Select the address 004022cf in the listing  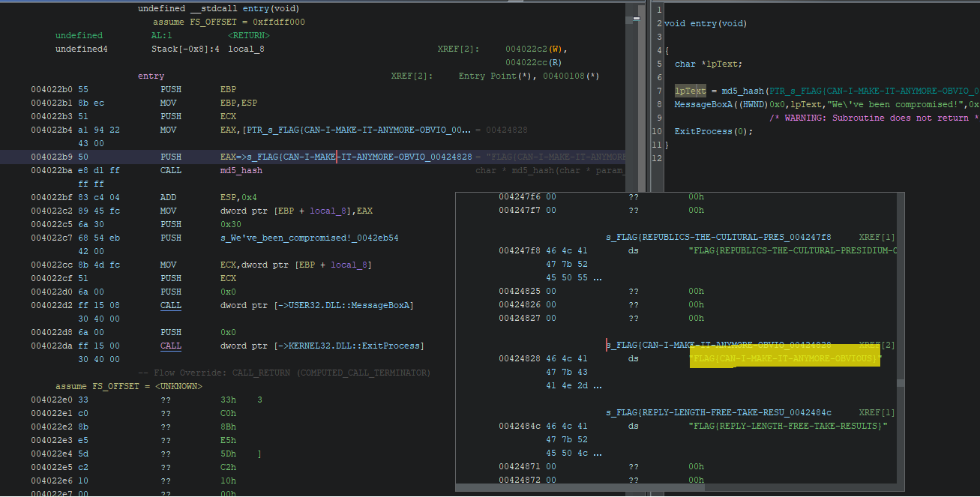pyautogui.click(x=52, y=278)
